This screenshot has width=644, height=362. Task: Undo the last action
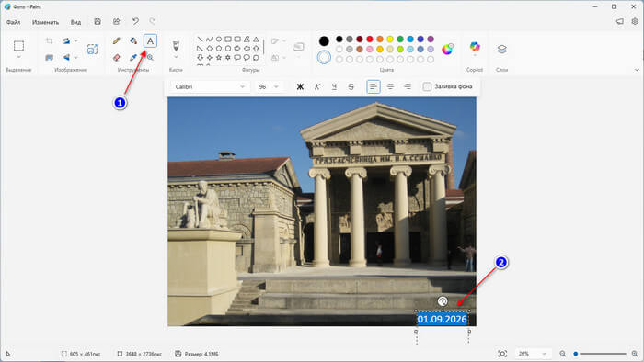tap(135, 21)
